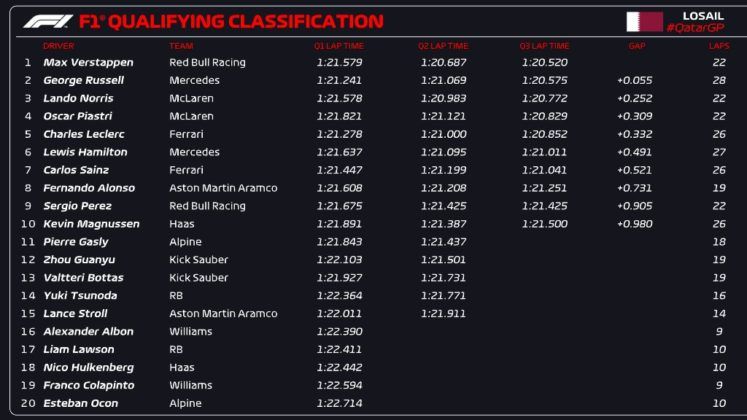Click Esteban Ocon in last position
The height and width of the screenshot is (420, 747).
click(x=80, y=404)
